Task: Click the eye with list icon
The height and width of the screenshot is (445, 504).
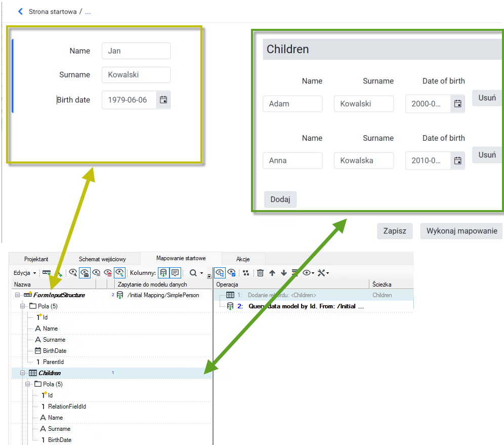Action: (96, 273)
